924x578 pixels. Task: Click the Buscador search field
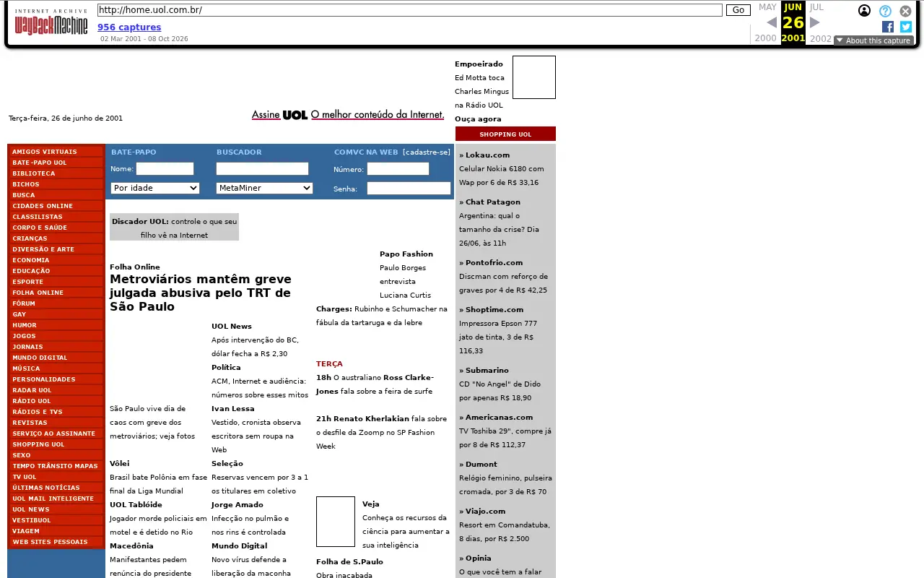[x=262, y=169]
